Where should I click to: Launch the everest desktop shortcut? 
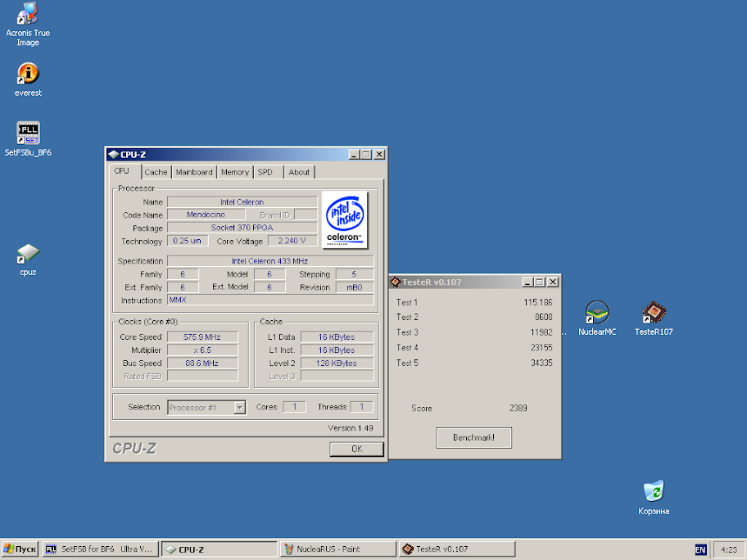[28, 75]
